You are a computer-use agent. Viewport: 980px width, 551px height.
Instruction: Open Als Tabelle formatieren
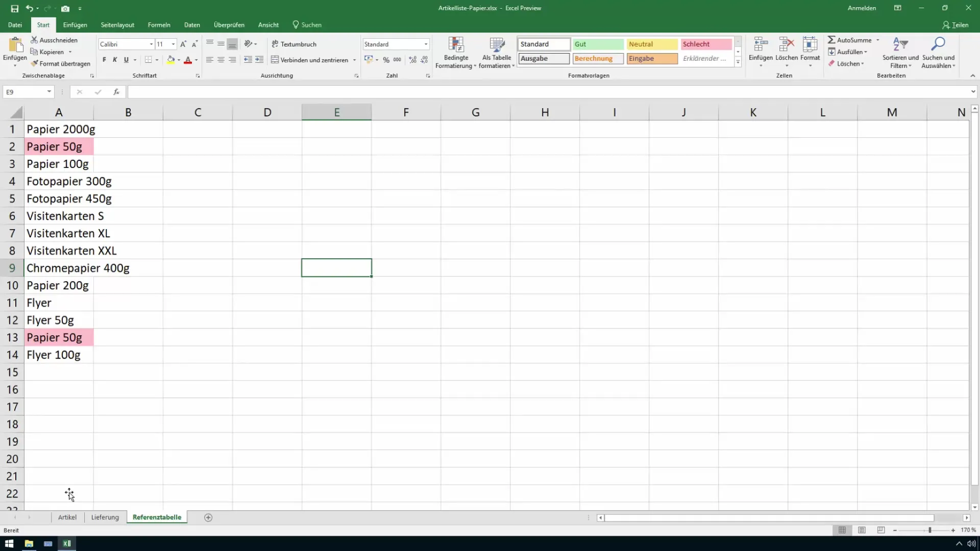(x=497, y=53)
